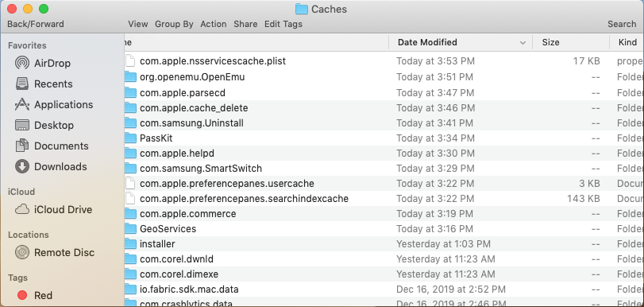Sort by the Date Modified column
The height and width of the screenshot is (307, 644).
pyautogui.click(x=427, y=42)
